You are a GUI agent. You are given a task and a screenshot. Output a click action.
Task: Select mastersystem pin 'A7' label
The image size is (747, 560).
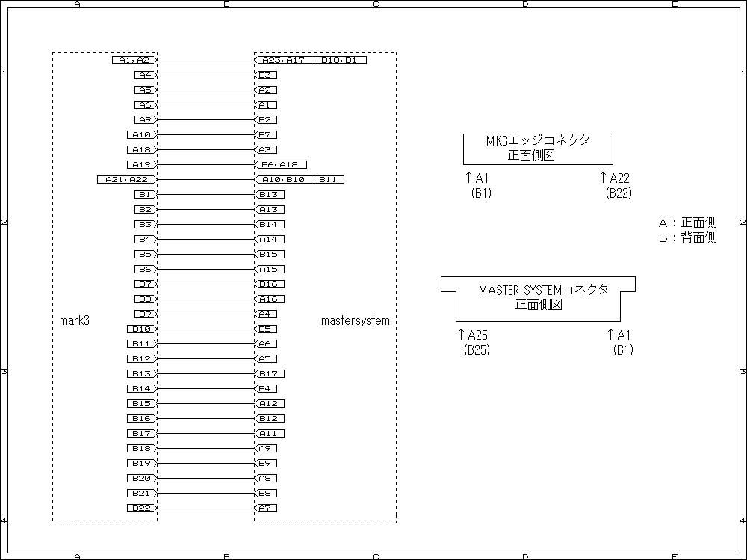point(265,508)
